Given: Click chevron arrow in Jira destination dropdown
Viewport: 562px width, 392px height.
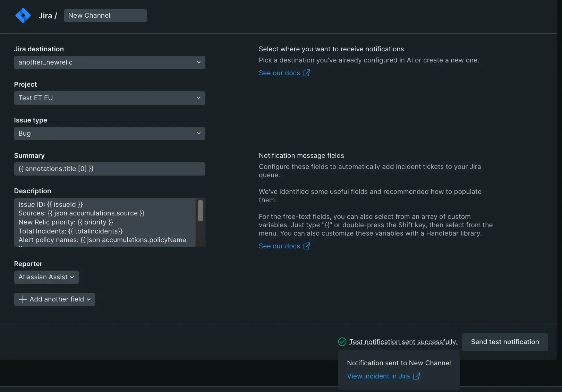Looking at the screenshot, I should [x=198, y=62].
